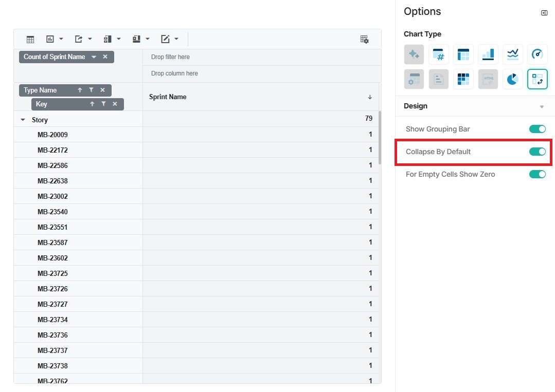555x392 pixels.
Task: Collapse the Options panel
Action: (x=544, y=13)
